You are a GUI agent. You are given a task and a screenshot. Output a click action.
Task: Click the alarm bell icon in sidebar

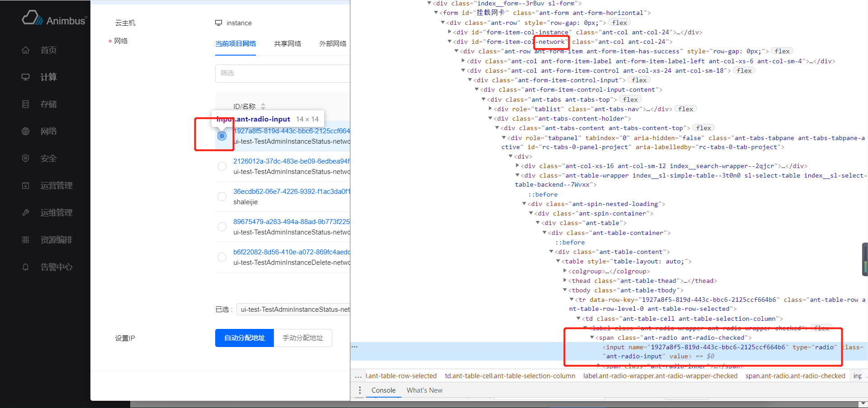[x=26, y=267]
